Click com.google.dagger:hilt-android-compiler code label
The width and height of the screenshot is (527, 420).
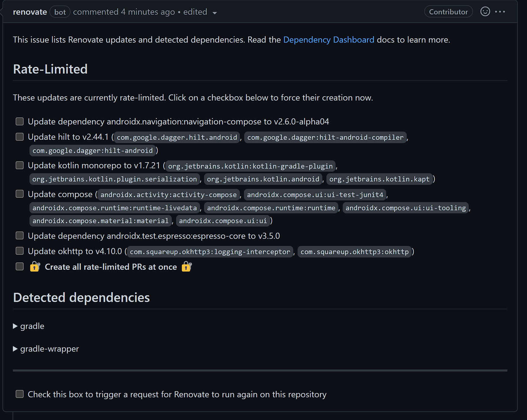(x=325, y=137)
